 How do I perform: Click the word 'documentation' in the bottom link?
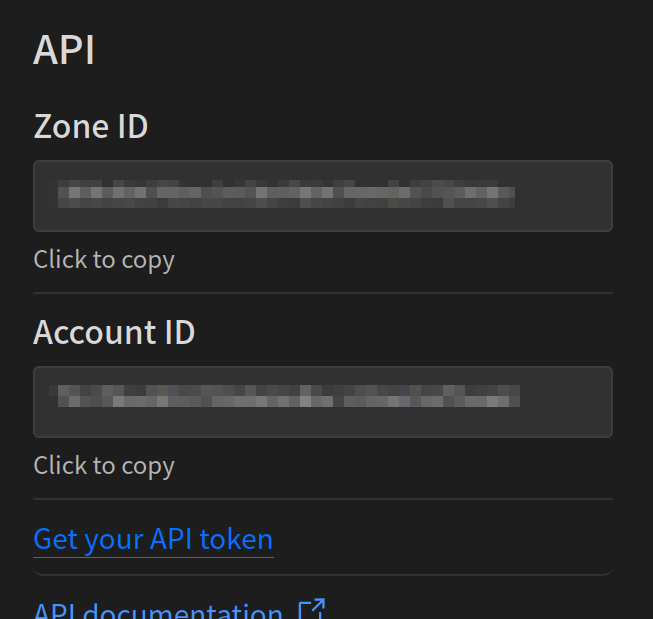tap(183, 611)
